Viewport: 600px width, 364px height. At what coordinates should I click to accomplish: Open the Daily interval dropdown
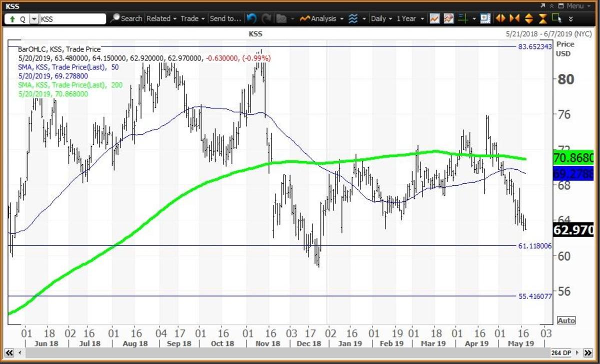[381, 18]
